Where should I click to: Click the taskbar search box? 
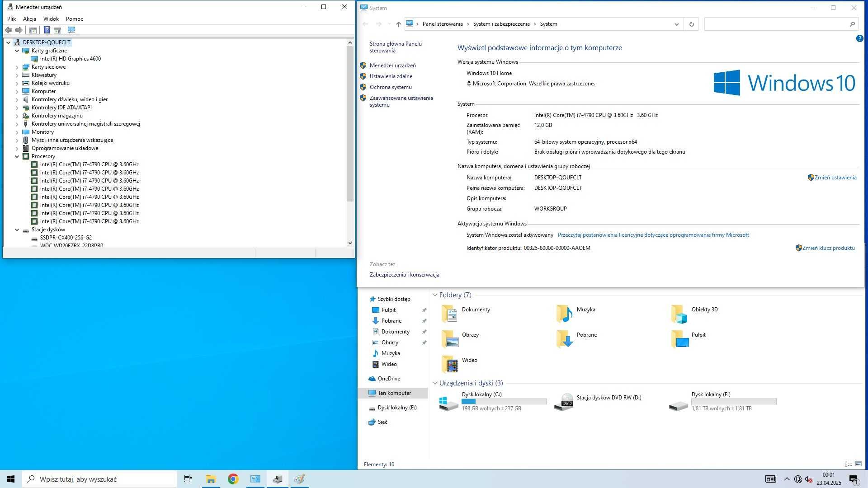99,479
